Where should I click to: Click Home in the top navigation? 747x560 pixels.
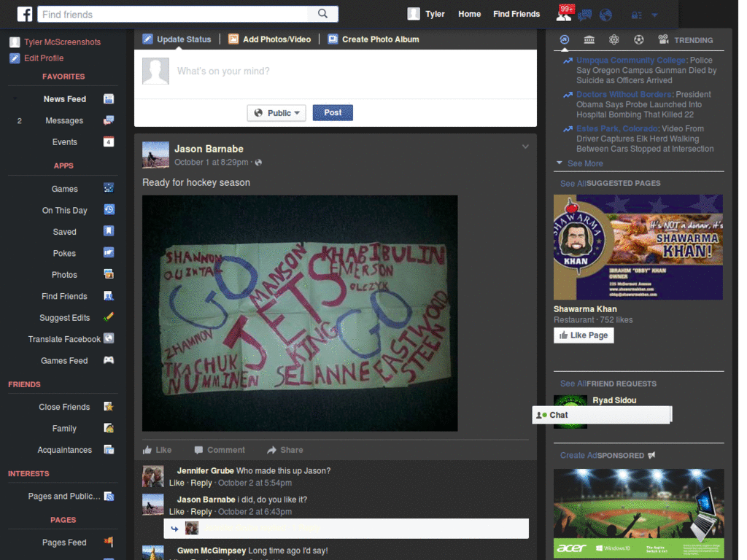click(469, 14)
